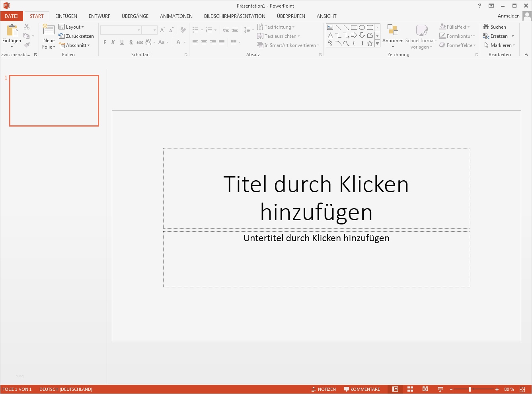Viewport: 532px width, 394px height.
Task: Click Suchen binoculars icon
Action: 486,27
